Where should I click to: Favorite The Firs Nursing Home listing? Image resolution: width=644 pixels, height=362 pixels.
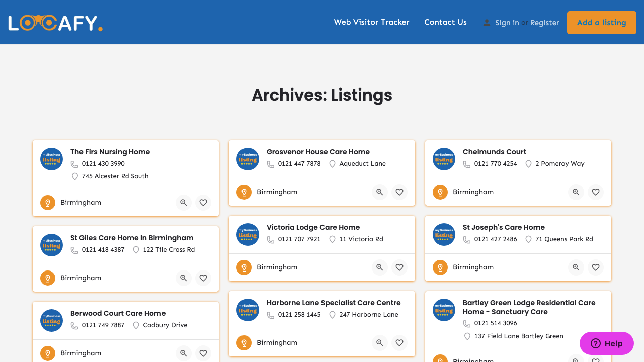tap(203, 202)
